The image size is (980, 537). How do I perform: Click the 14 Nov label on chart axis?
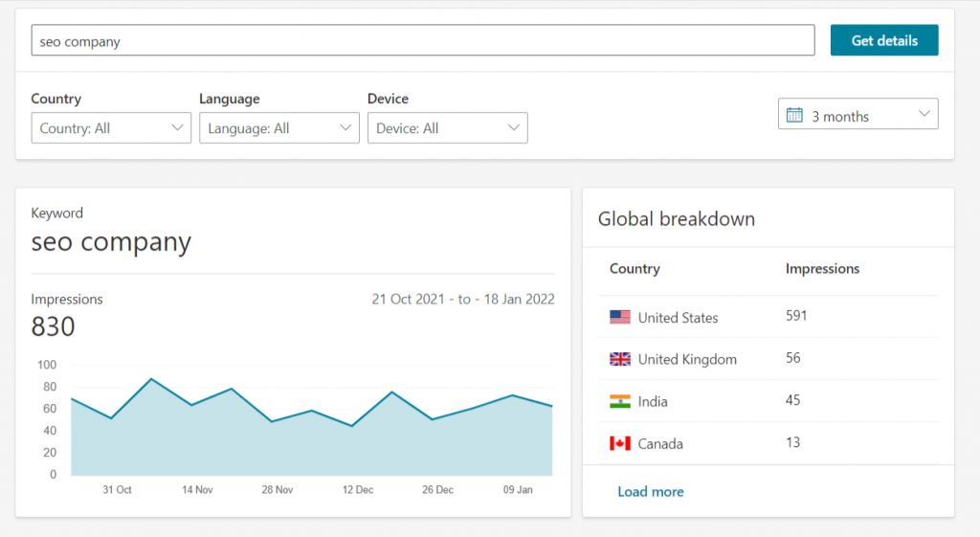pyautogui.click(x=197, y=489)
